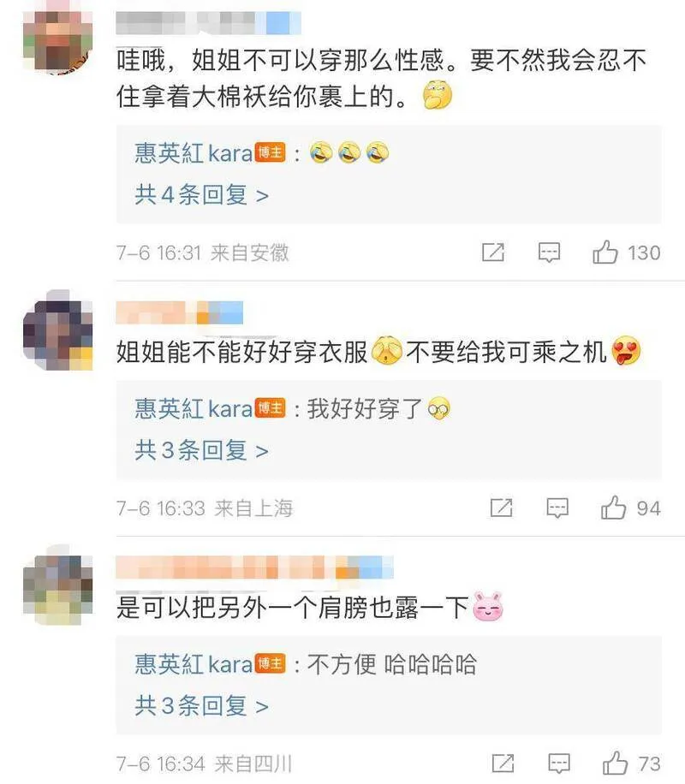685x784 pixels.
Task: Repost the 16:31 comment from 安徽
Action: [x=493, y=252]
